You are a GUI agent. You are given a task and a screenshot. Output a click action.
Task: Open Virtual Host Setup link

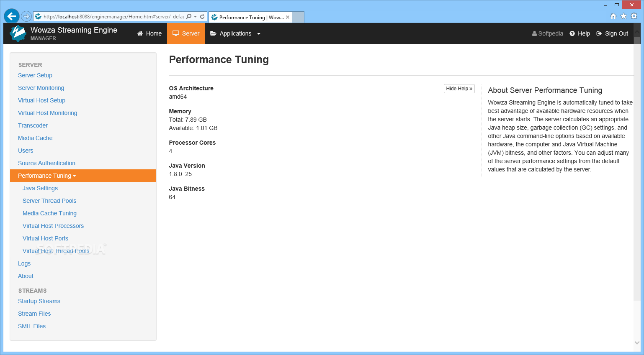point(41,100)
